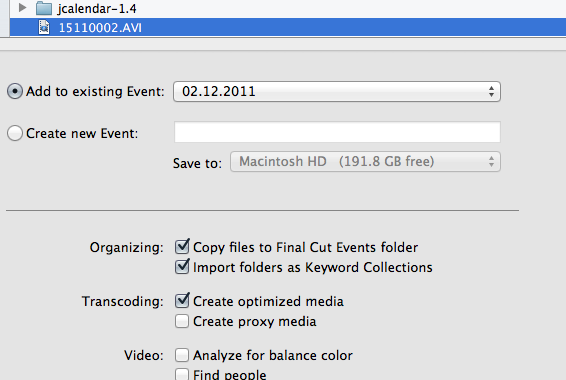This screenshot has height=380, width=566.
Task: Click the jcalendar-1.4 folder icon
Action: [44, 8]
